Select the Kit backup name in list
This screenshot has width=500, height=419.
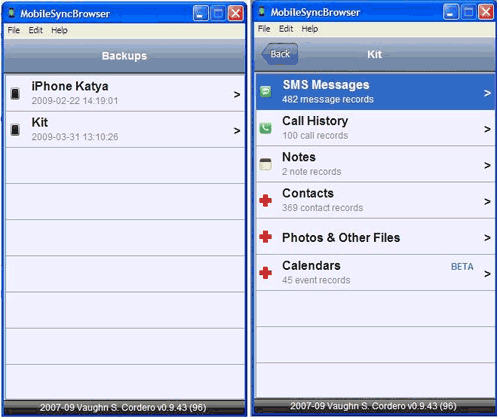tap(40, 122)
